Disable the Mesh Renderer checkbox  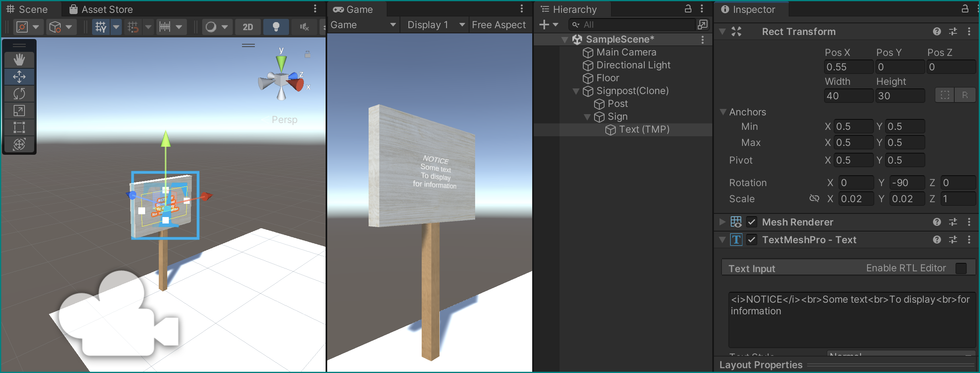pyautogui.click(x=751, y=221)
